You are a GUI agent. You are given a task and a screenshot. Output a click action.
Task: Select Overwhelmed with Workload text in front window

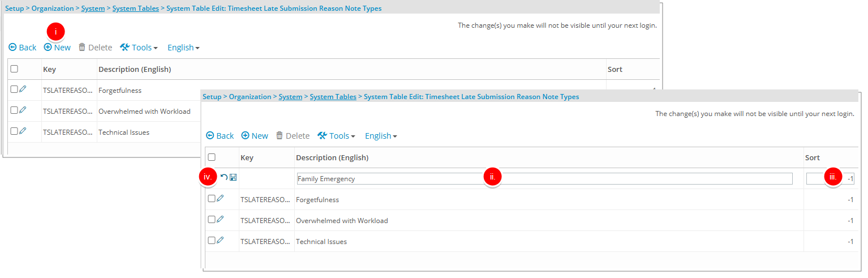click(x=342, y=220)
